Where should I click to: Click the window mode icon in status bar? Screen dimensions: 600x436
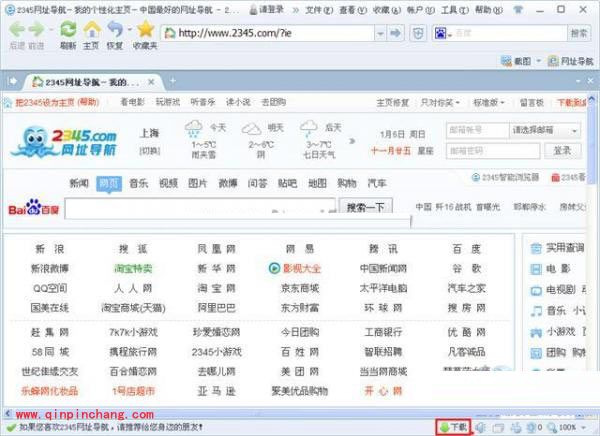499,427
